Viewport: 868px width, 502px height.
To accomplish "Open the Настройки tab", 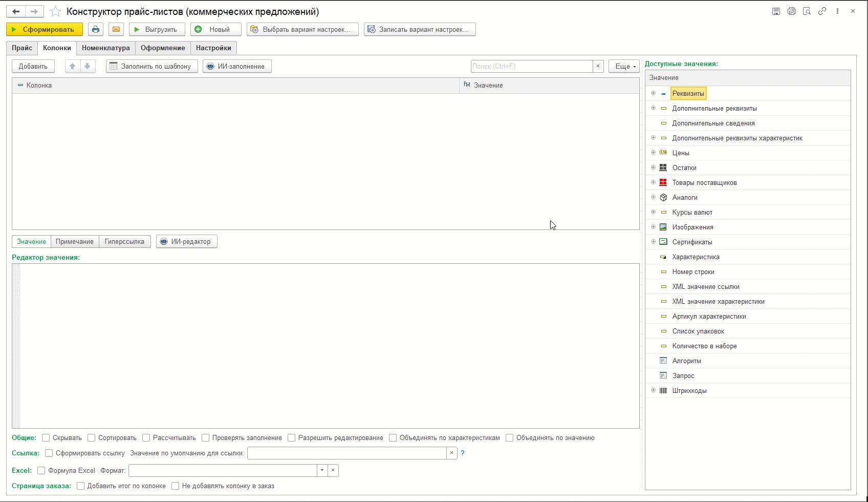I will [x=213, y=48].
